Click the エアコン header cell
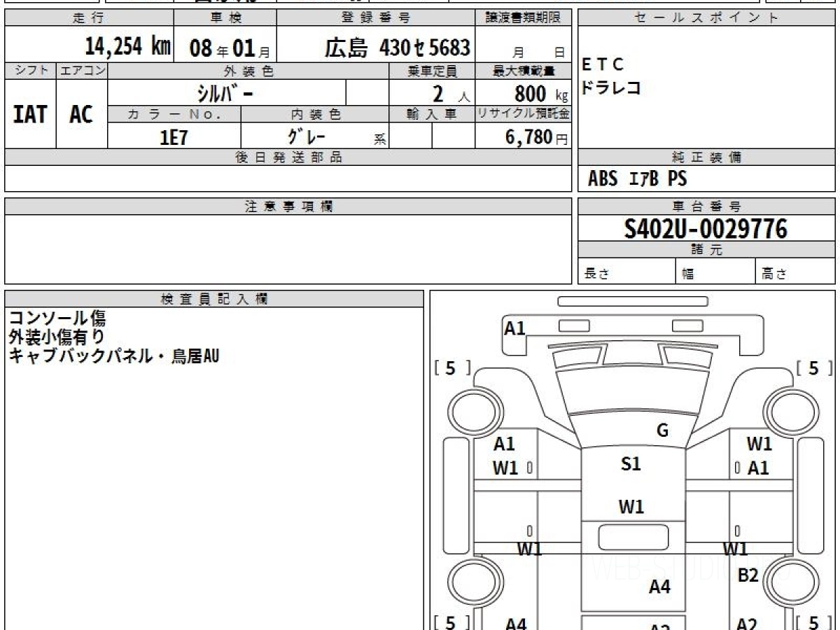The height and width of the screenshot is (630, 840). coord(82,71)
